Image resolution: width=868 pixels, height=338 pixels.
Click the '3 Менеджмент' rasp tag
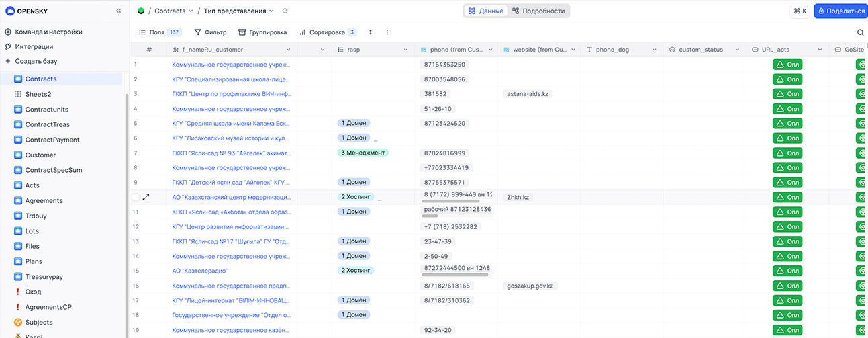click(363, 153)
